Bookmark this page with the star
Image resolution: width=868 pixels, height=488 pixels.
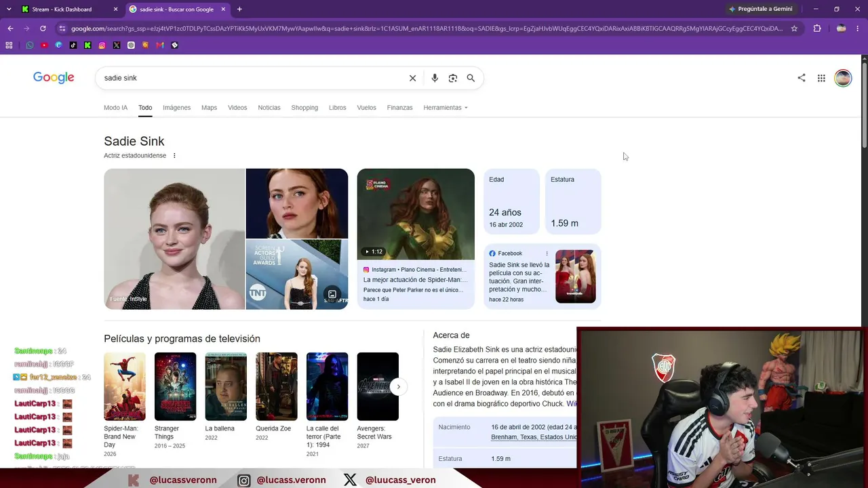(794, 28)
